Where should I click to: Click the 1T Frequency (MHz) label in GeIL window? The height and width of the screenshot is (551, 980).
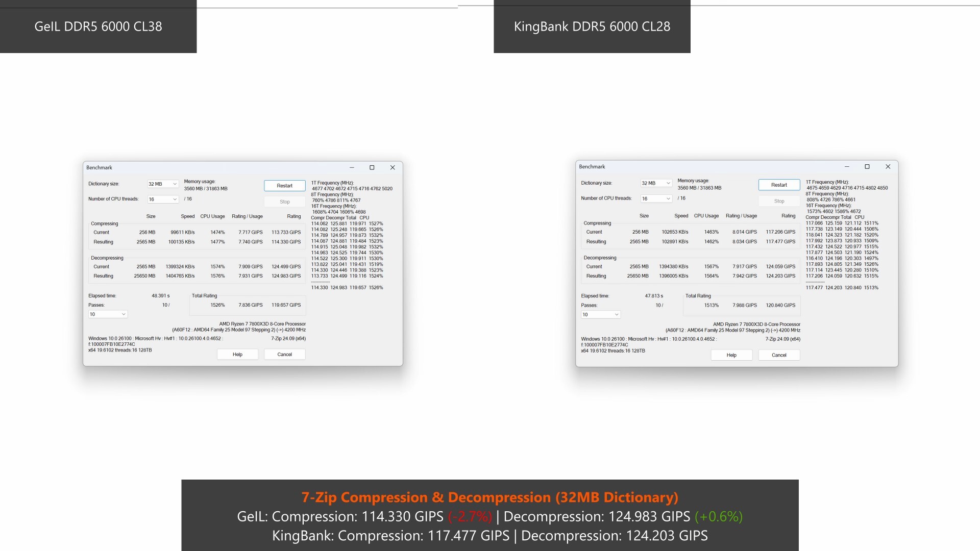tap(332, 183)
